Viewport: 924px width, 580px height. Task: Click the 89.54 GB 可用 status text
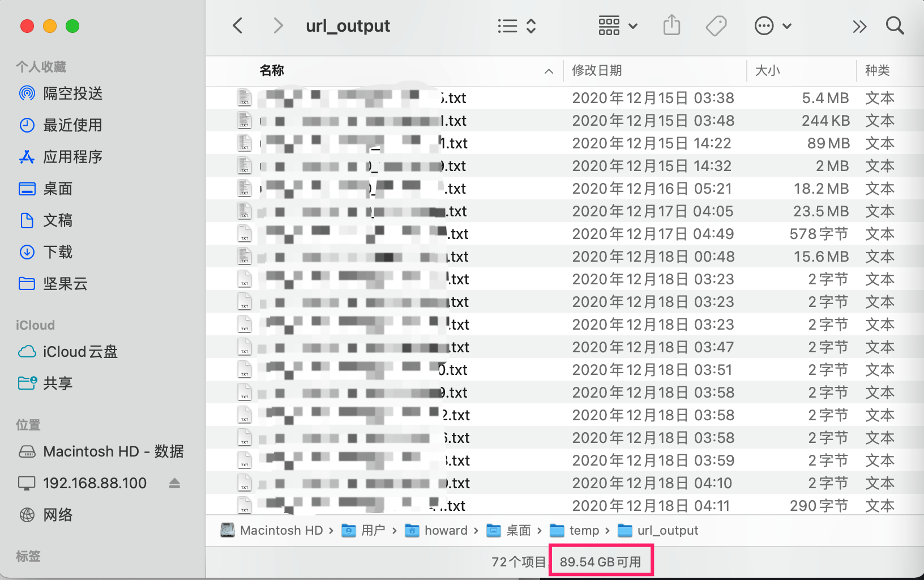[601, 562]
